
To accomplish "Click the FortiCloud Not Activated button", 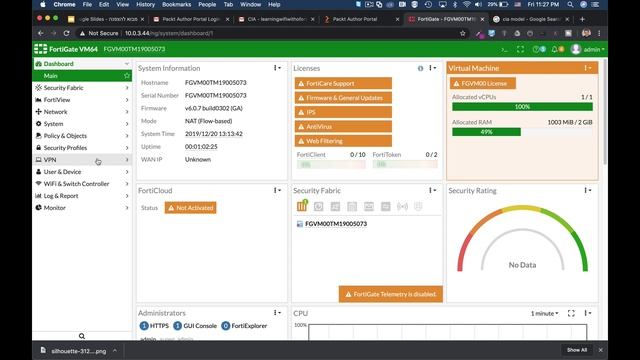I will (x=191, y=208).
